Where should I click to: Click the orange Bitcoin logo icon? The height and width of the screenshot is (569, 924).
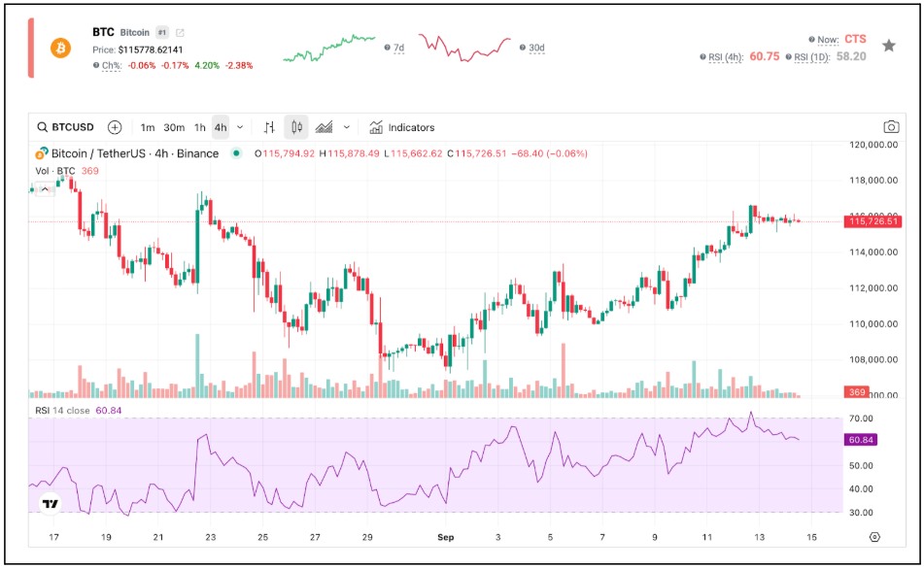tap(60, 48)
